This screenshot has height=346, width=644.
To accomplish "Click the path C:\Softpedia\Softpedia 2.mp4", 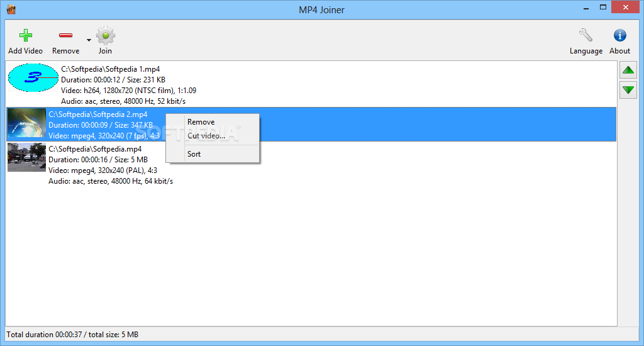I will click(97, 114).
